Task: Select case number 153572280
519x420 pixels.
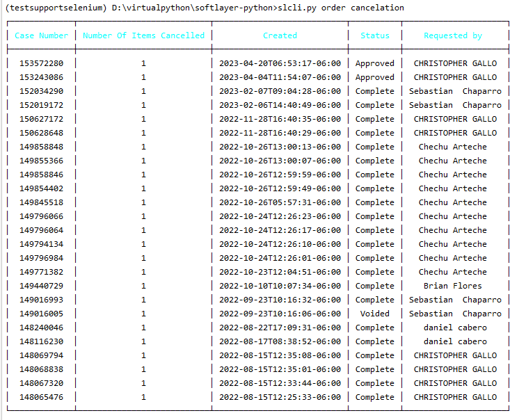Action: tap(41, 63)
